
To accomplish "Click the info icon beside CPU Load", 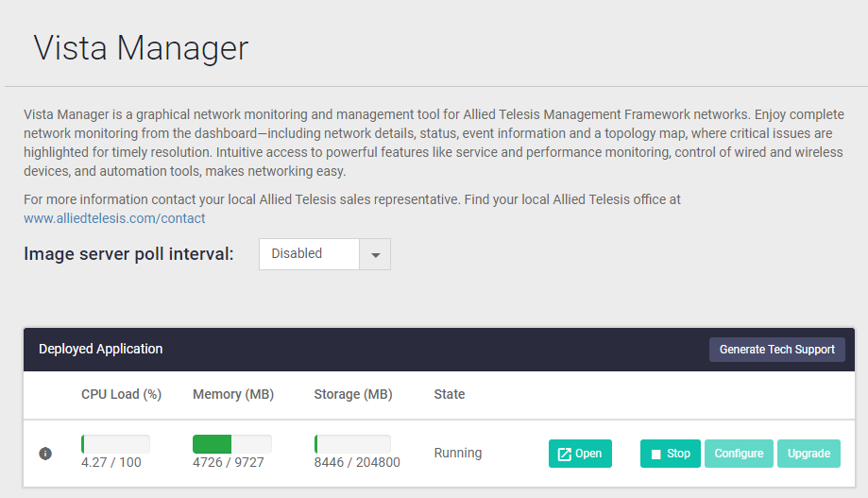I will coord(45,454).
